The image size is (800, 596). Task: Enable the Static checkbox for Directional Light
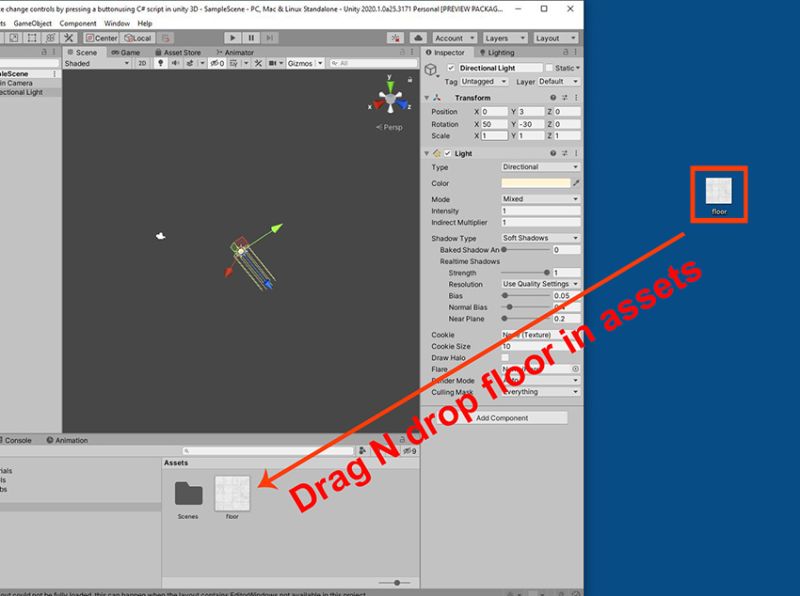[548, 67]
